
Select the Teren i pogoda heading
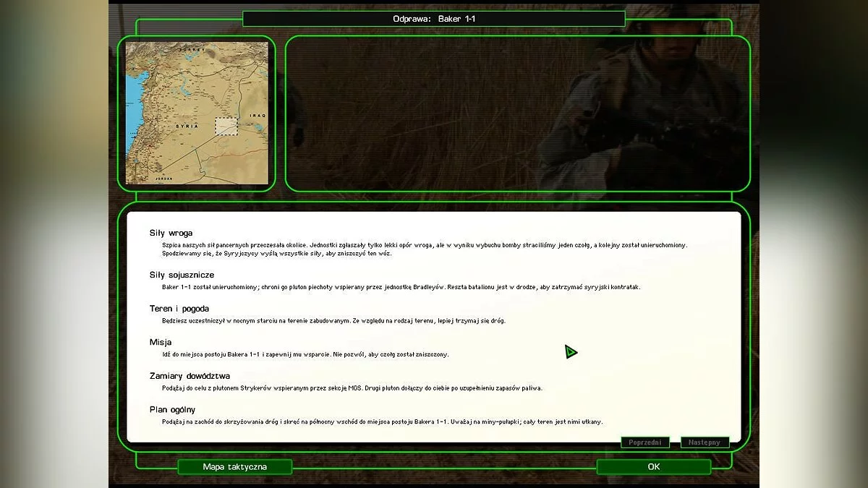179,309
